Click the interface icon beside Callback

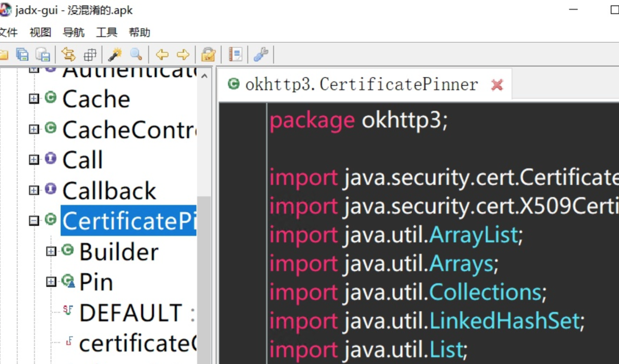pos(50,189)
